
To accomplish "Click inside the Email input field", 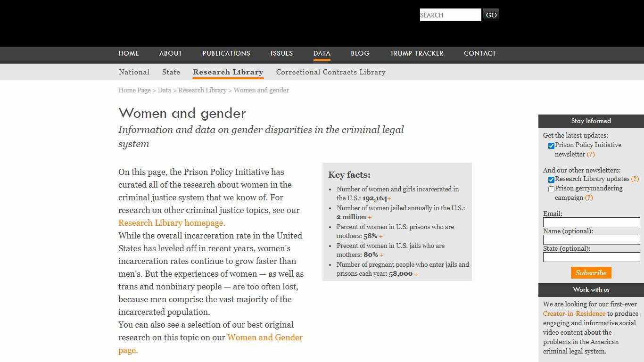I will point(591,222).
